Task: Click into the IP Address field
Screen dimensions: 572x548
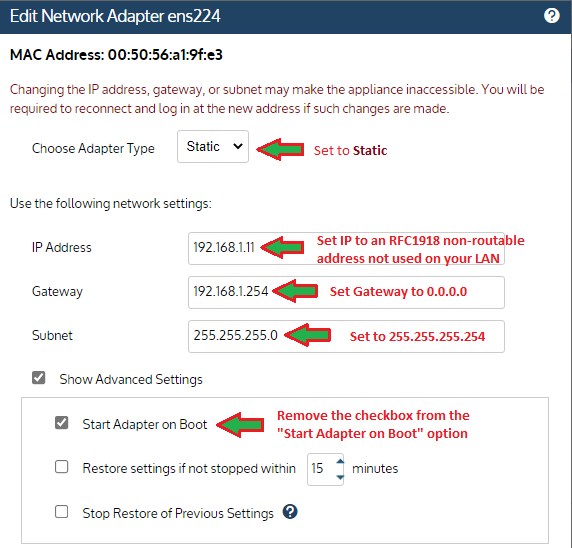Action: pyautogui.click(x=346, y=248)
